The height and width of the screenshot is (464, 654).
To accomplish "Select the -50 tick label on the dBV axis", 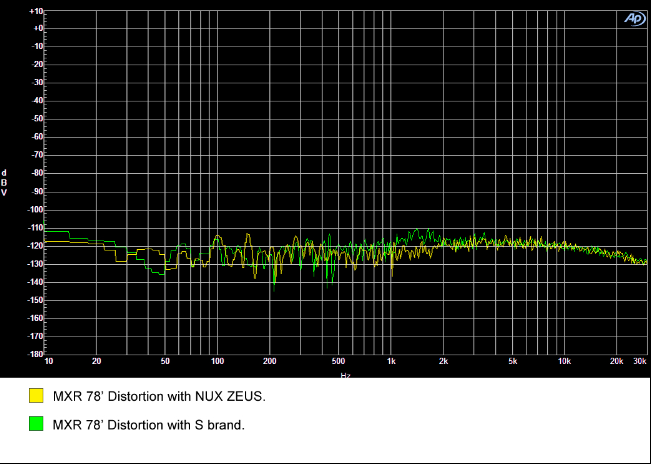I will (x=38, y=119).
